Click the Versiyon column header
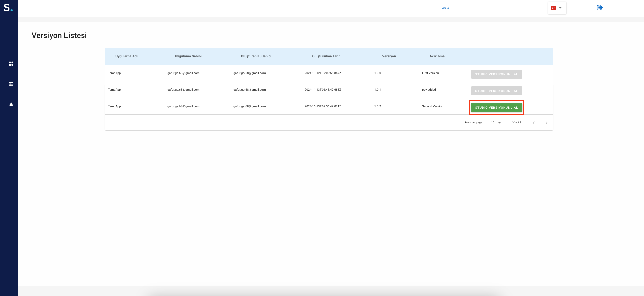644x296 pixels. pyautogui.click(x=389, y=56)
